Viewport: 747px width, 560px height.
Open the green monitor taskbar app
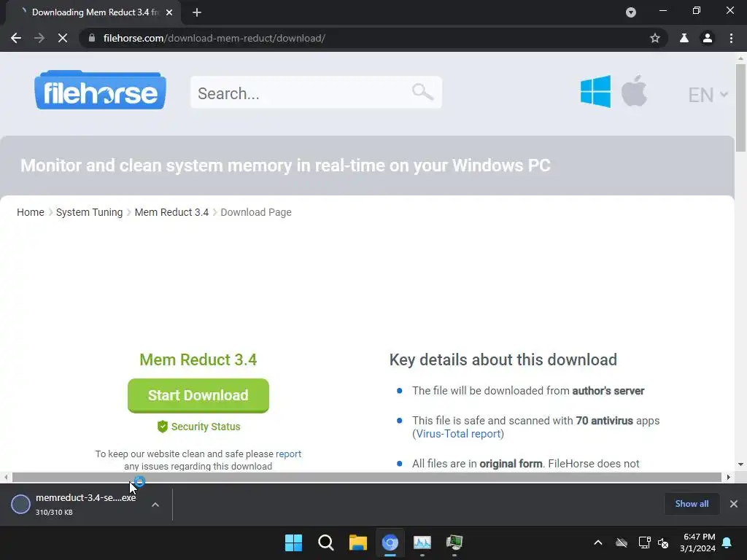454,542
